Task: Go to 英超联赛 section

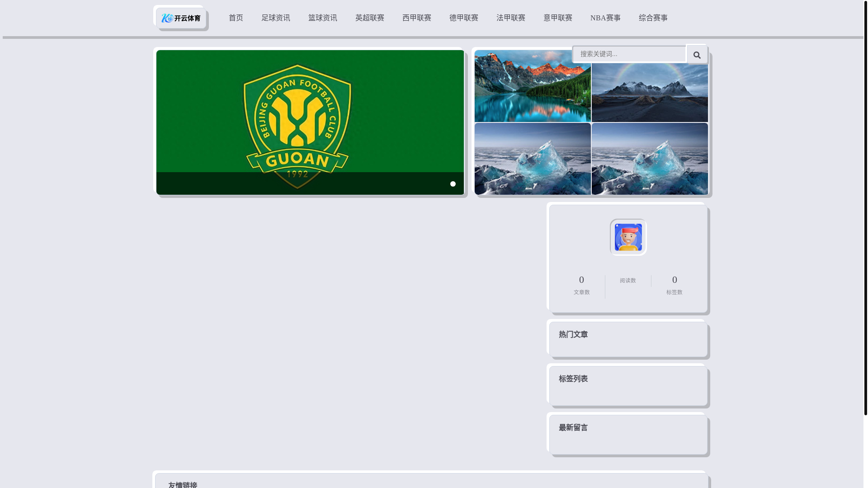Action: point(370,18)
